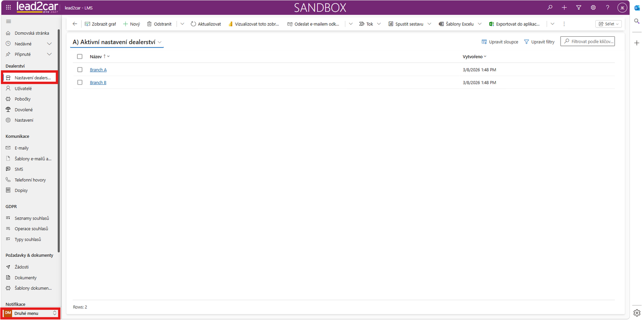Open the app launcher waffle icon
The height and width of the screenshot is (320, 644).
tap(8, 7)
